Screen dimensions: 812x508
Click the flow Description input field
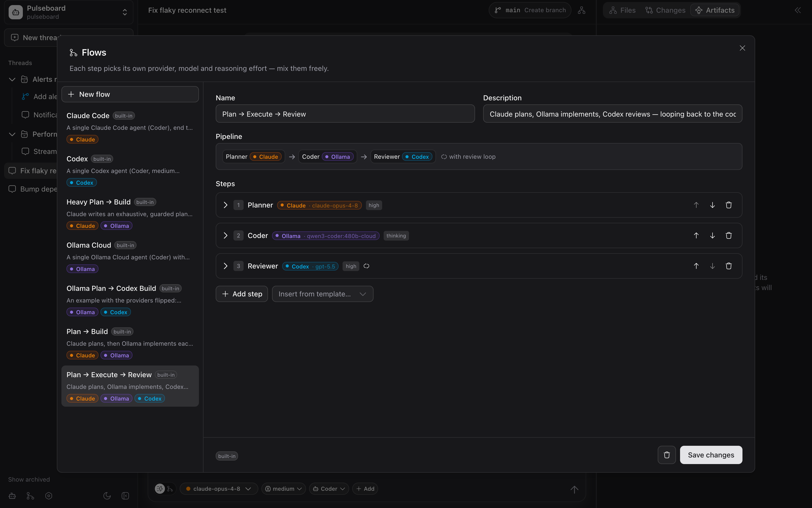coord(612,114)
